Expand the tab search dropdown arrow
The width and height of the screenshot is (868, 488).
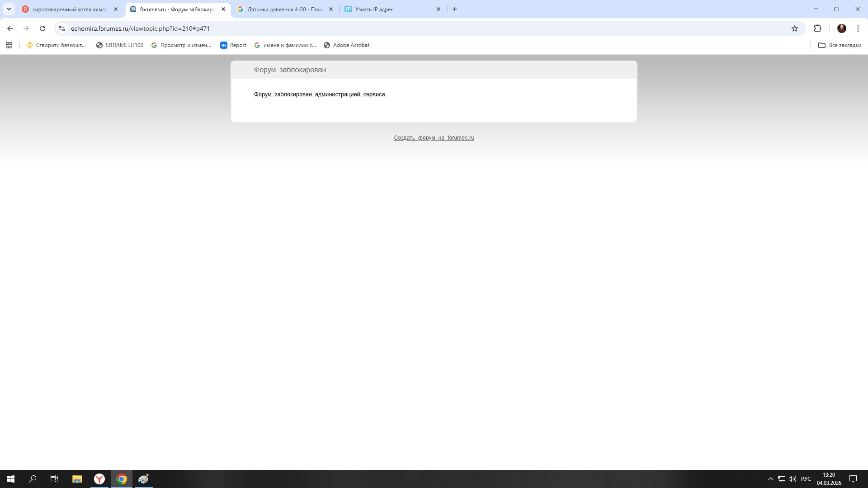pos(9,9)
